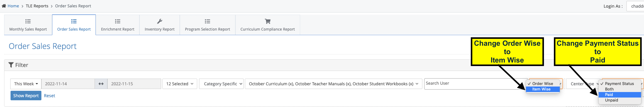
Task: Open the Category Specific dropdown
Action: pyautogui.click(x=221, y=84)
